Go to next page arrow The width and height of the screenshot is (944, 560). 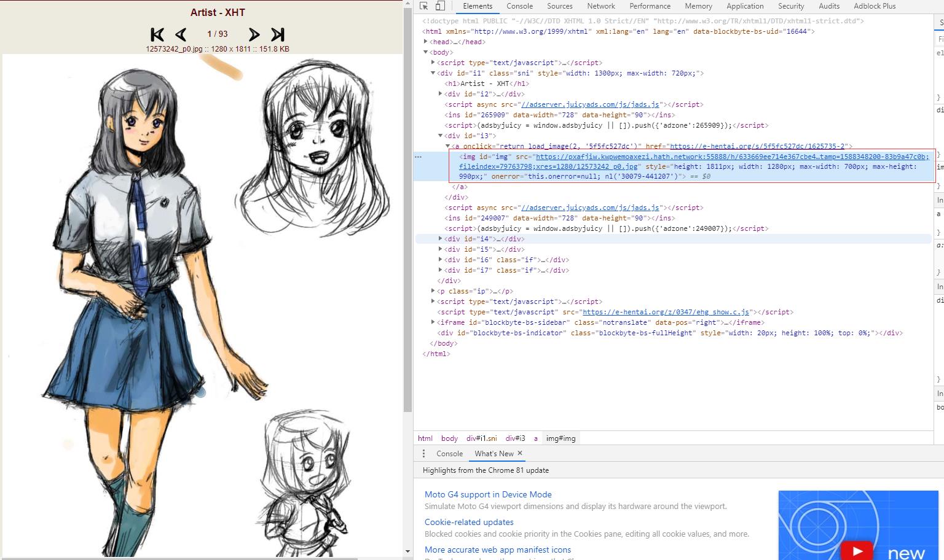point(254,34)
